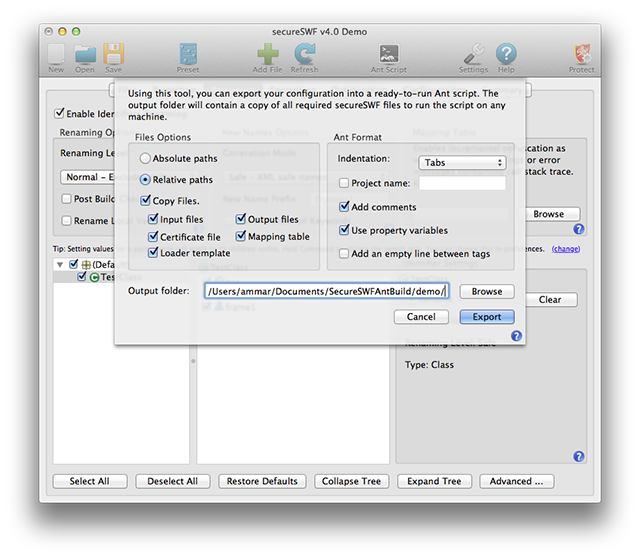This screenshot has width=640, height=557.
Task: Click the Refresh toolbar icon
Action: [x=304, y=55]
